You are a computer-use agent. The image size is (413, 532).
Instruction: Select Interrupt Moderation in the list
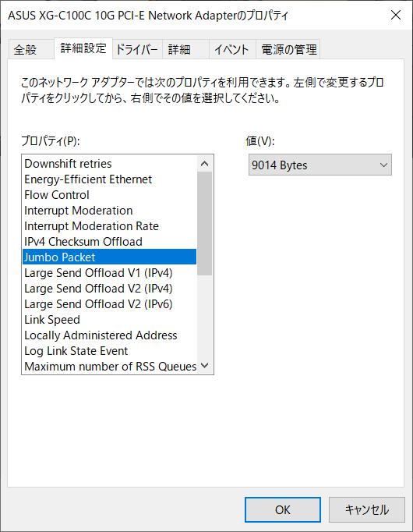pos(109,211)
